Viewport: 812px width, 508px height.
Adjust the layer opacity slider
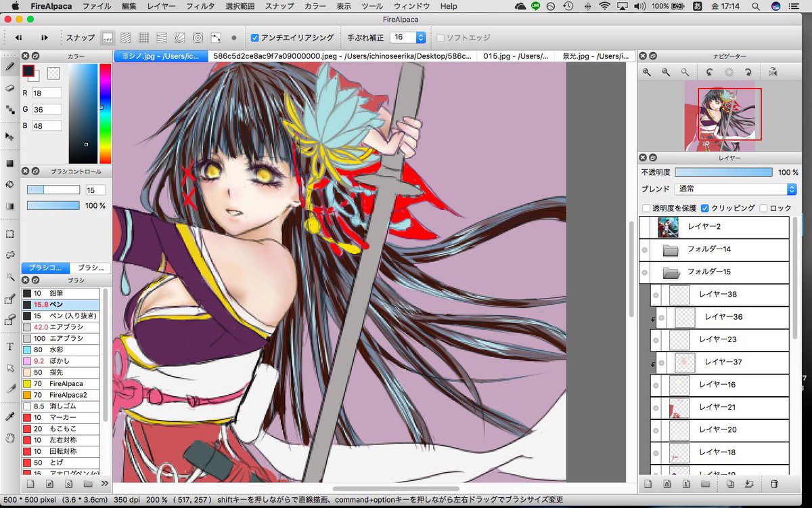(723, 172)
